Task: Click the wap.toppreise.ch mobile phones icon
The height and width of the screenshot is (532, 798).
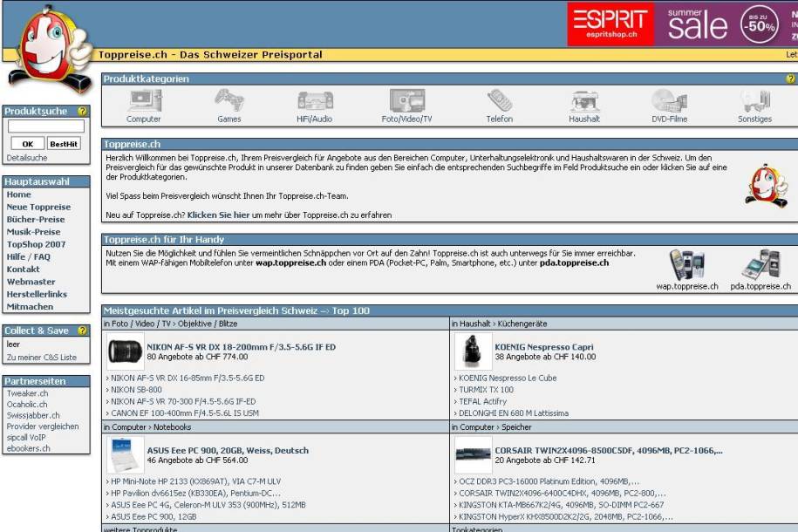Action: click(686, 264)
